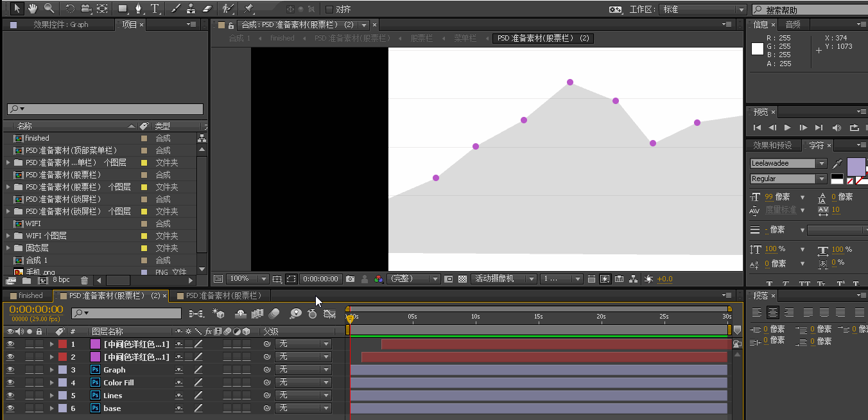The height and width of the screenshot is (420, 868).
Task: Click the Graph layer label color
Action: coord(62,369)
